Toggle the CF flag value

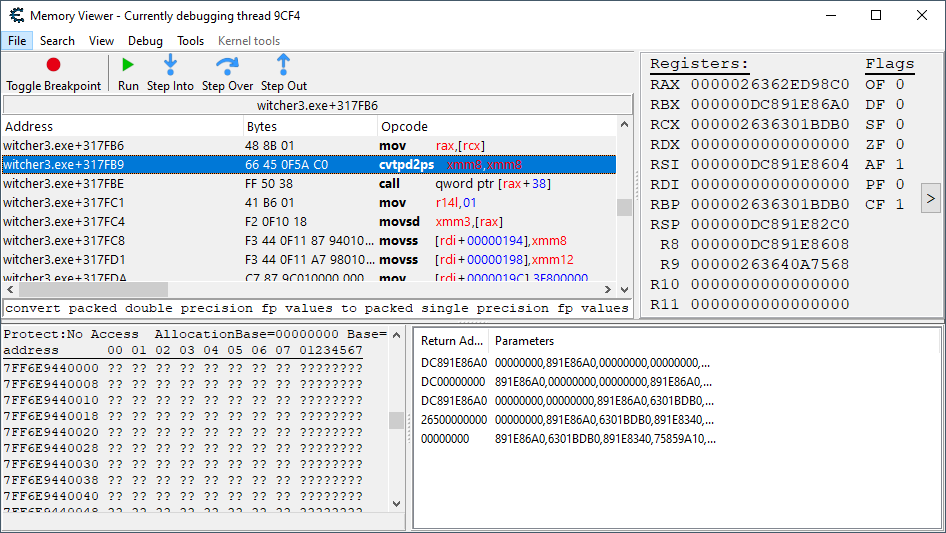pyautogui.click(x=900, y=204)
